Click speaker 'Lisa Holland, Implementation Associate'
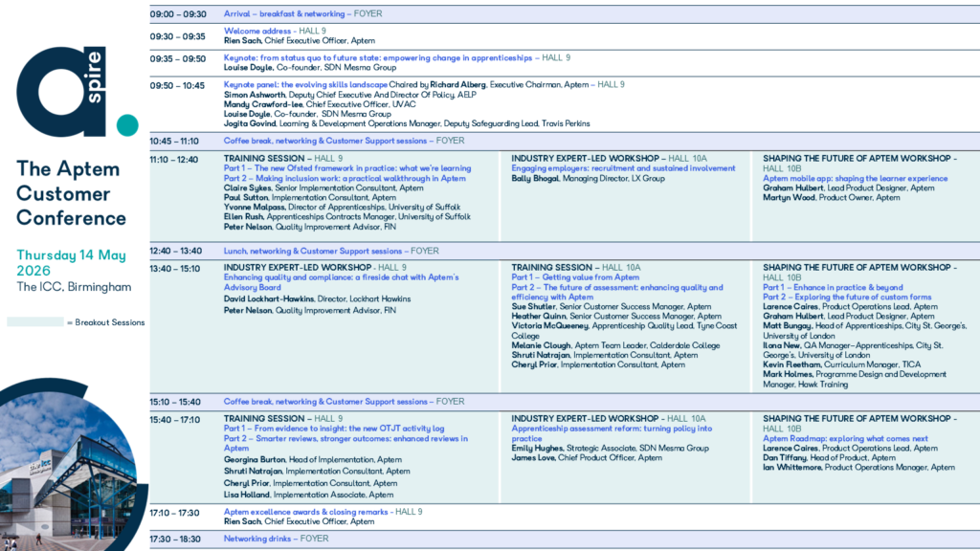 [309, 495]
